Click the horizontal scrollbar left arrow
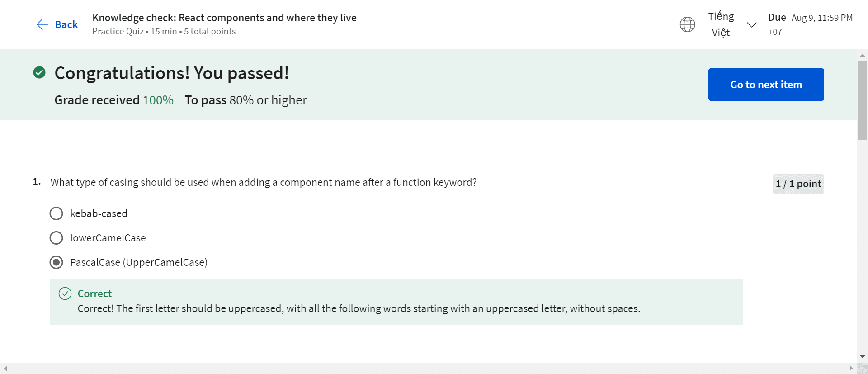The width and height of the screenshot is (868, 374). (5, 369)
